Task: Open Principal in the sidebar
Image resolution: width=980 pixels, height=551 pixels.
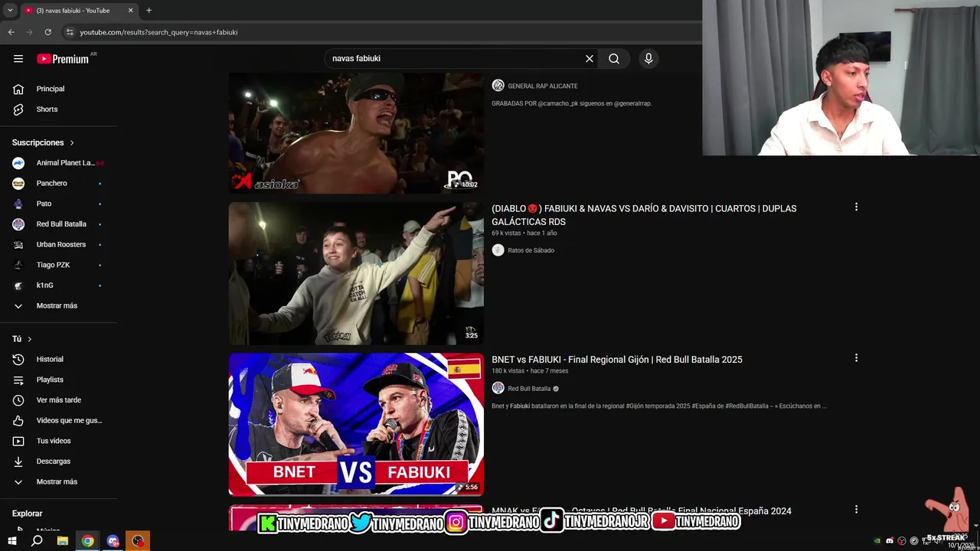Action: coord(58,89)
